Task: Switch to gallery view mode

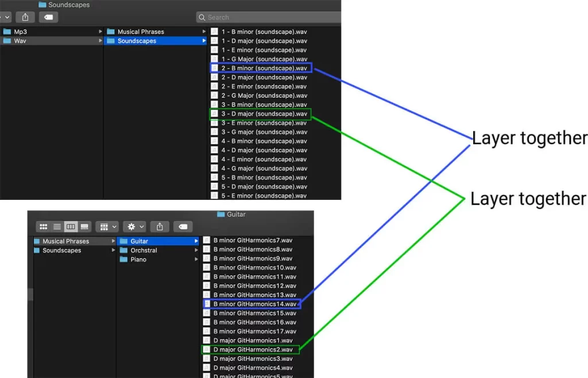Action: (x=84, y=227)
